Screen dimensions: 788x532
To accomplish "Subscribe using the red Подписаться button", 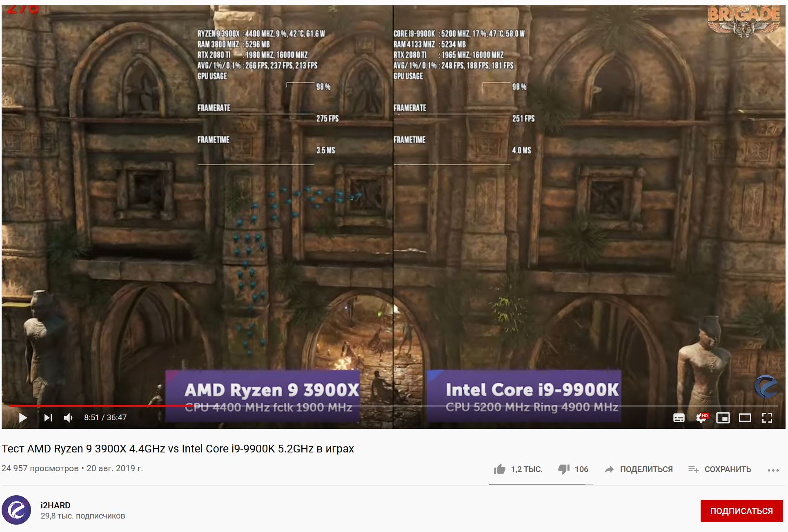I will [x=741, y=511].
